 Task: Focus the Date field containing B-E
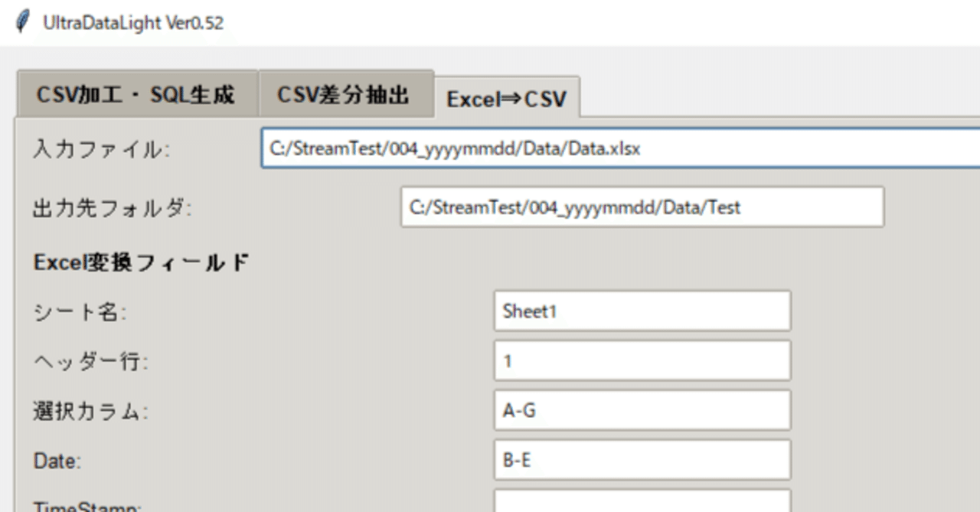(642, 460)
